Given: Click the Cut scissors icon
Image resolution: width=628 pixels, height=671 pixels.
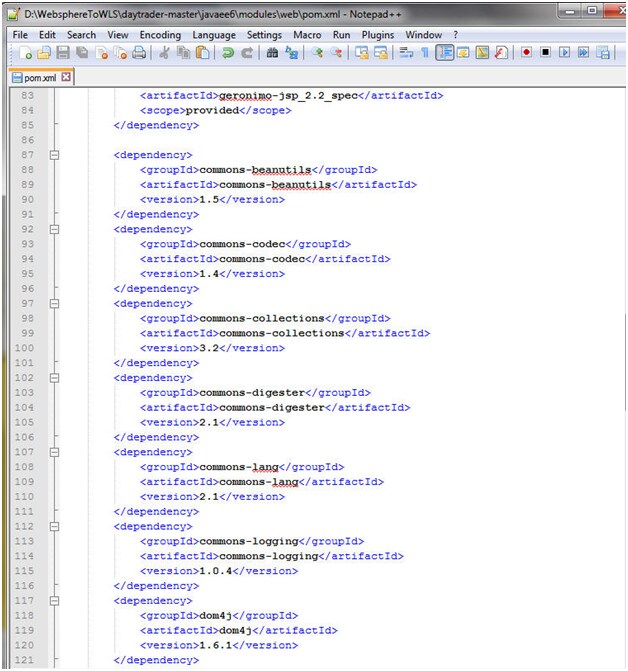Looking at the screenshot, I should tap(165, 53).
